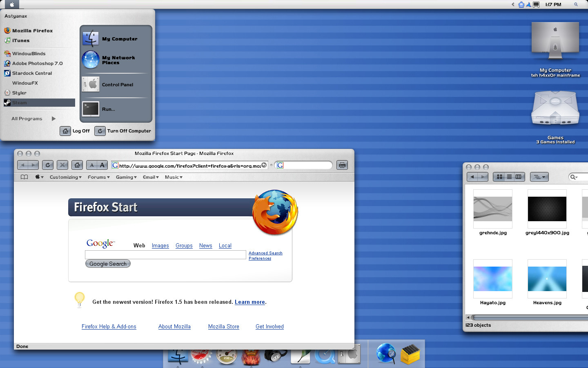This screenshot has width=588, height=368.
Task: Open the globe search icon in dock
Action: pyautogui.click(x=386, y=354)
